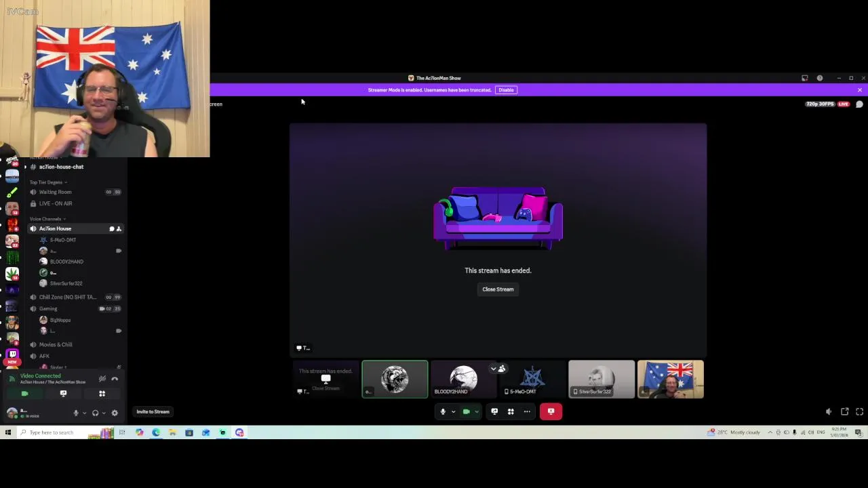The height and width of the screenshot is (488, 868).
Task: Open Windows Start menu
Action: click(8, 432)
